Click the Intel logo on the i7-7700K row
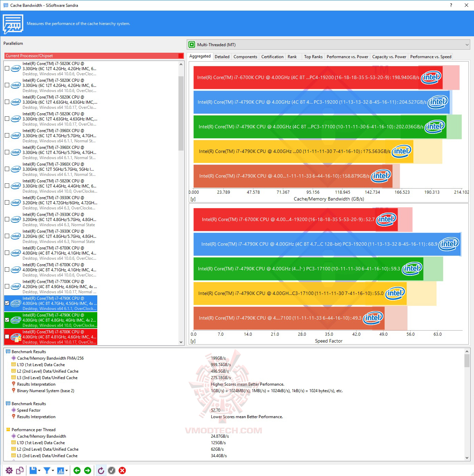Viewport: 474px width, 476px height. pos(16,286)
